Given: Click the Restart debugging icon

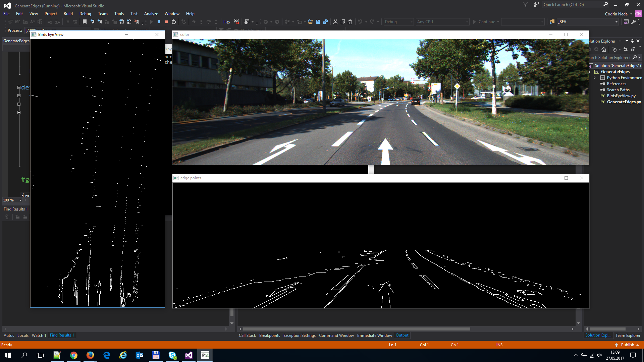Looking at the screenshot, I should coord(174,22).
